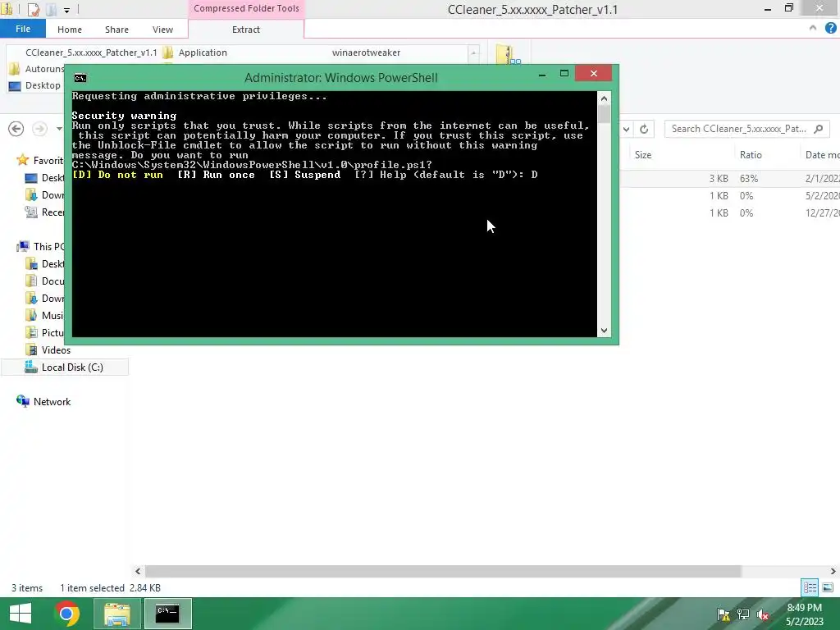Open Action Center flag tray icon

tap(724, 614)
